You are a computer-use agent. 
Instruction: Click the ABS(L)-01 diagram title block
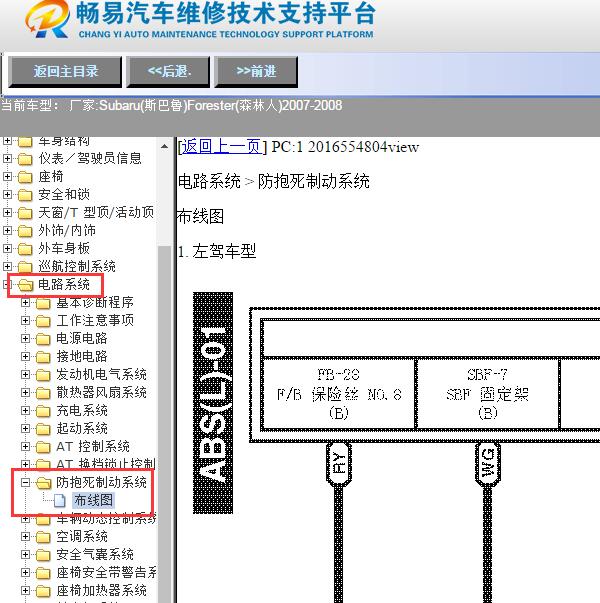point(213,403)
